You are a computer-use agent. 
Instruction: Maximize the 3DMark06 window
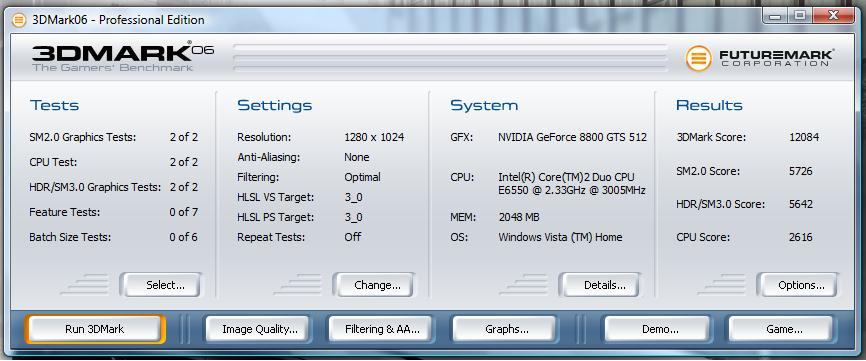tap(800, 16)
